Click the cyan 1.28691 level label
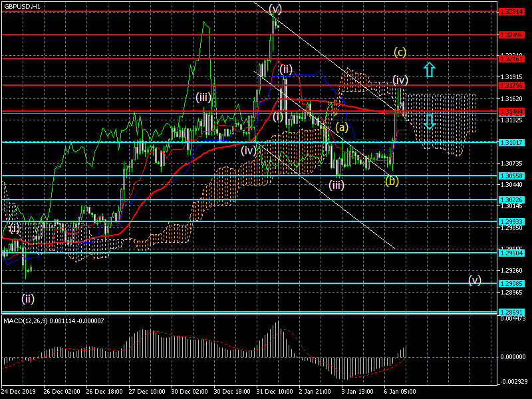The width and height of the screenshot is (532, 399). point(511,312)
